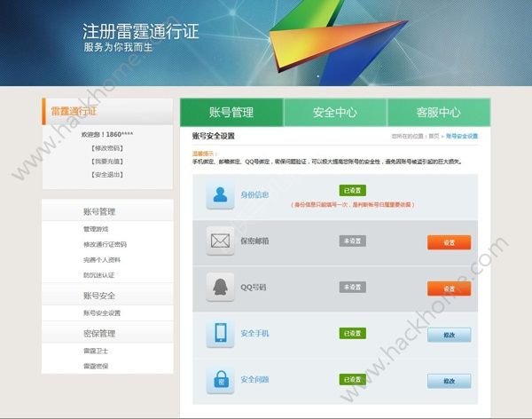Click the 【修改密码】 link
The height and width of the screenshot is (419, 532).
click(107, 148)
